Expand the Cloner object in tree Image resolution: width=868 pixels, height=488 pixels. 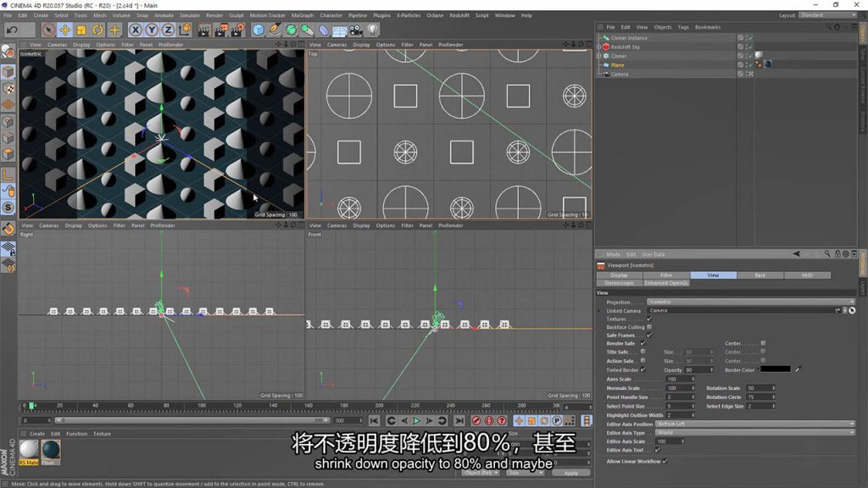[x=598, y=56]
